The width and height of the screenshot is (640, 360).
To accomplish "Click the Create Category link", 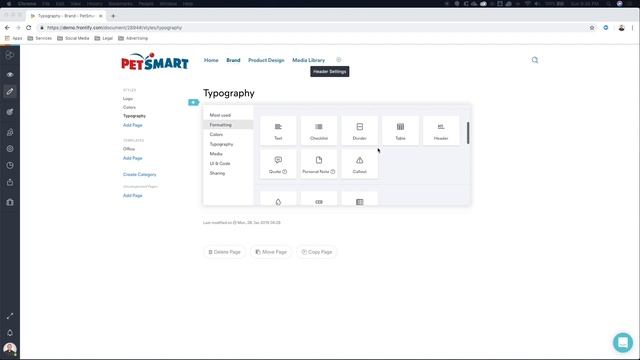I will [140, 174].
